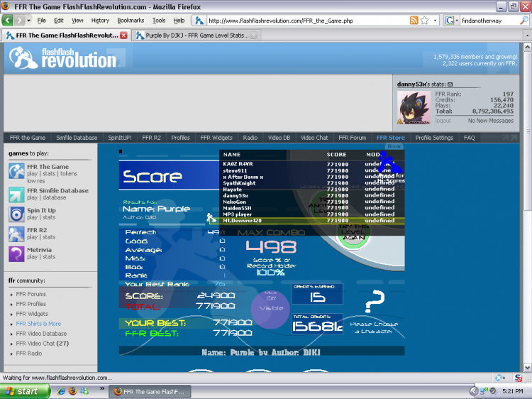
Task: Open Video DB nav item
Action: 279,138
